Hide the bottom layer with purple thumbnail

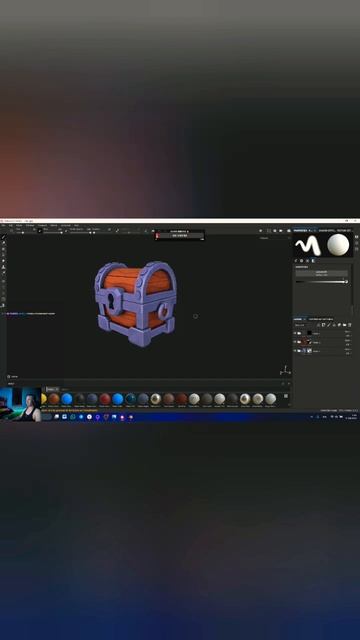295,351
